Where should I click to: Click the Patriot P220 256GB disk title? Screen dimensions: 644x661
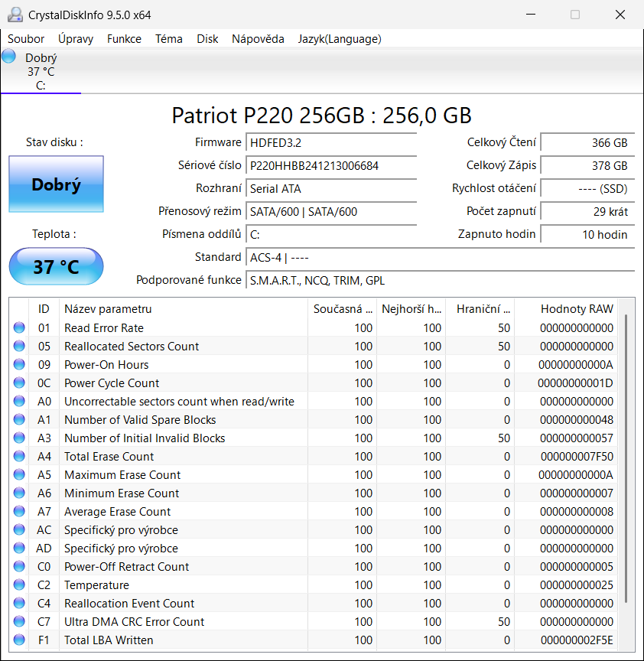[x=321, y=115]
